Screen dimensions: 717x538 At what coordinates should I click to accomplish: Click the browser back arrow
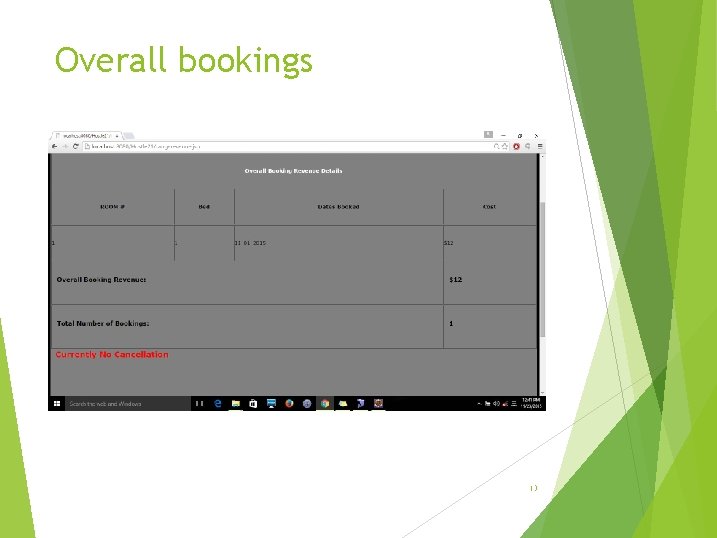[x=54, y=147]
